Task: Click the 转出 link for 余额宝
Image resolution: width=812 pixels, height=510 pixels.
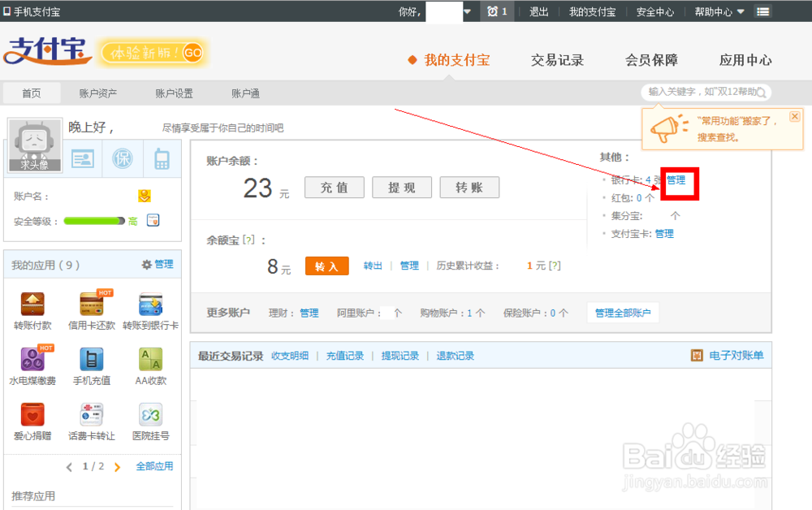Action: pyautogui.click(x=373, y=266)
